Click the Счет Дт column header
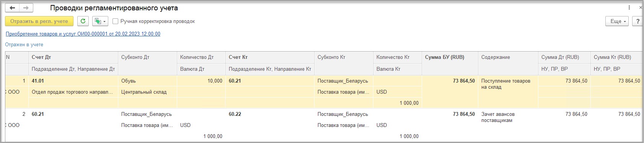644x143 pixels. coord(41,57)
